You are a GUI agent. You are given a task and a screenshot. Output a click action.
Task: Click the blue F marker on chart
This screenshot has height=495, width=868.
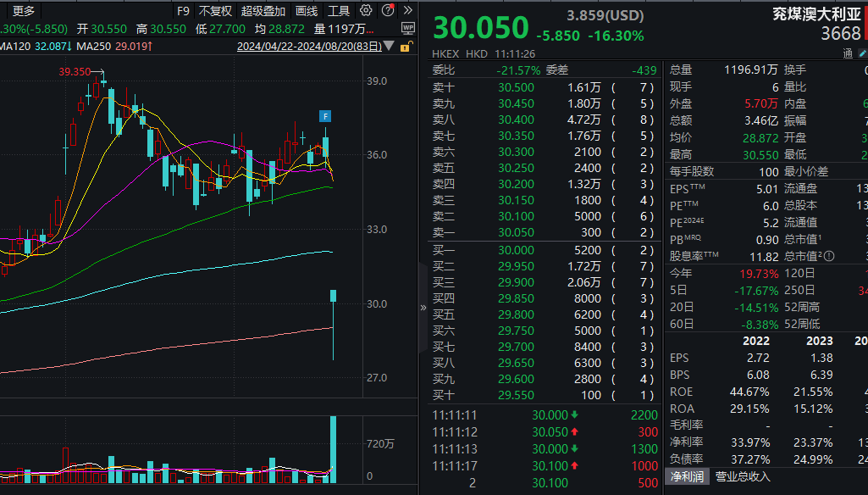(325, 116)
